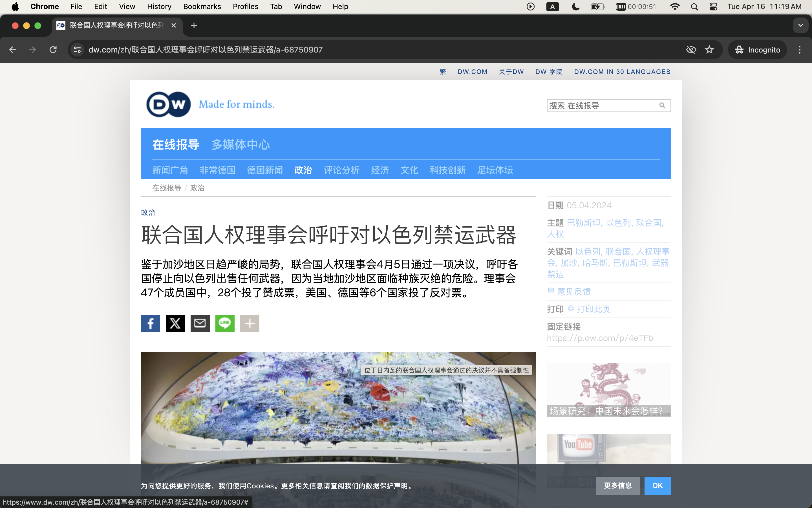Screen dimensions: 812x508
Task: Click the battery status icon
Action: pyautogui.click(x=598, y=6)
